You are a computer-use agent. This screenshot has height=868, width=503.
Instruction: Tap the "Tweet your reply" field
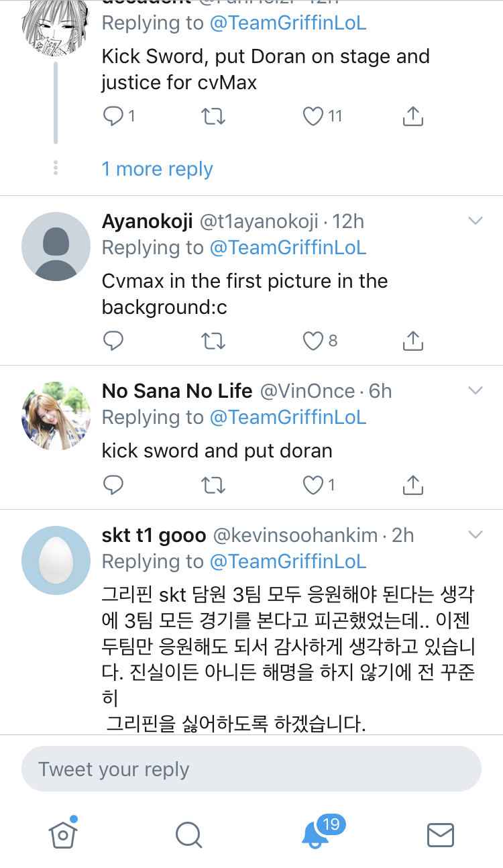click(251, 769)
